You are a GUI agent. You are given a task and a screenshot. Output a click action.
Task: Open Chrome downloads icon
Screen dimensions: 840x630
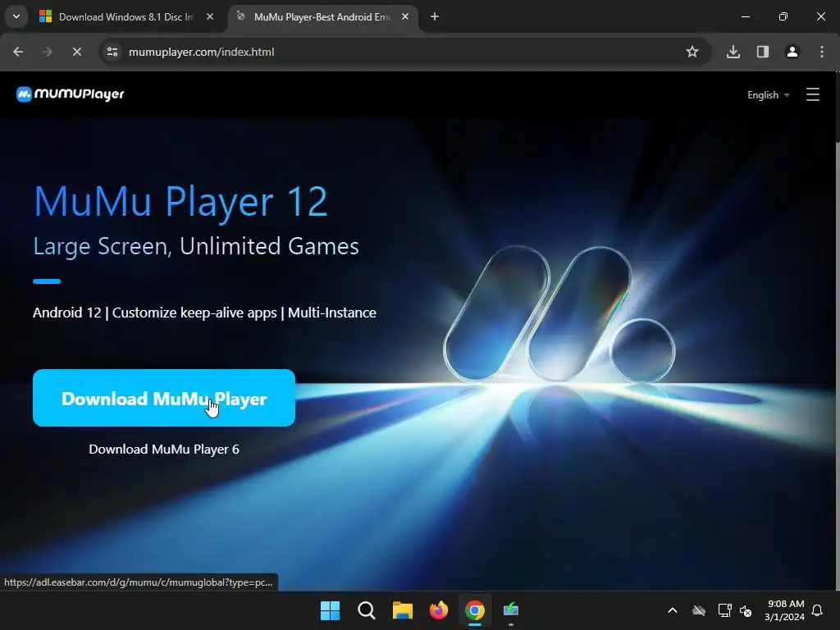(x=733, y=52)
